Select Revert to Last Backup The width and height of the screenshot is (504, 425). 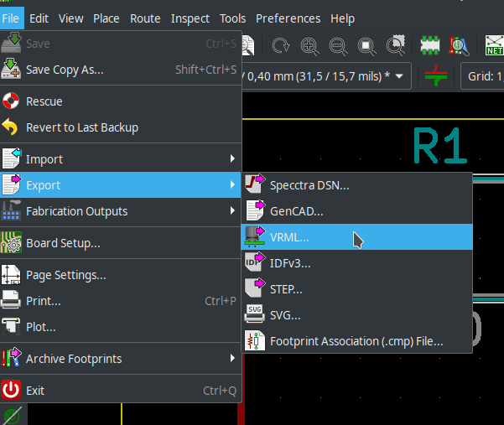[121, 127]
